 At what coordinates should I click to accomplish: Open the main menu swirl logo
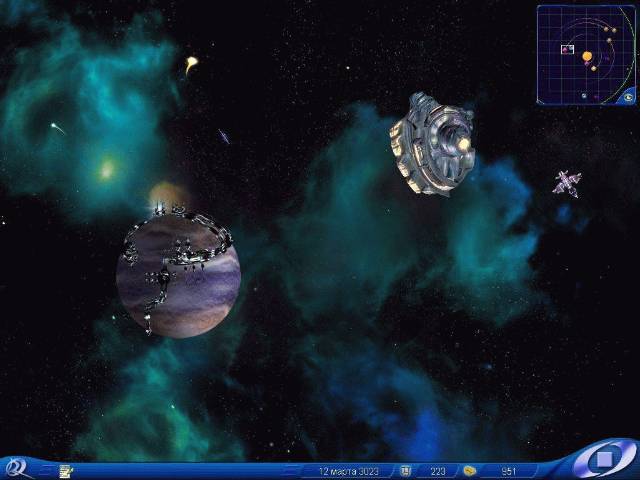(x=16, y=468)
